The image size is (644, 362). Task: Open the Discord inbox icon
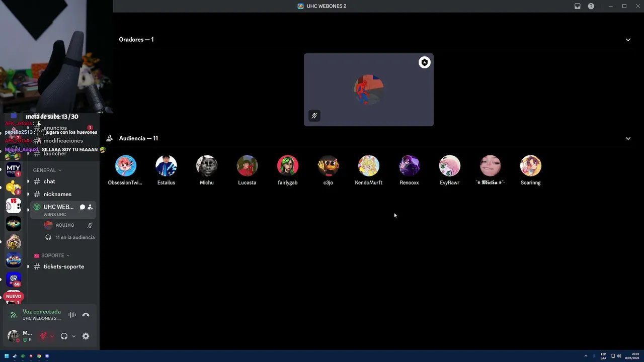[578, 6]
